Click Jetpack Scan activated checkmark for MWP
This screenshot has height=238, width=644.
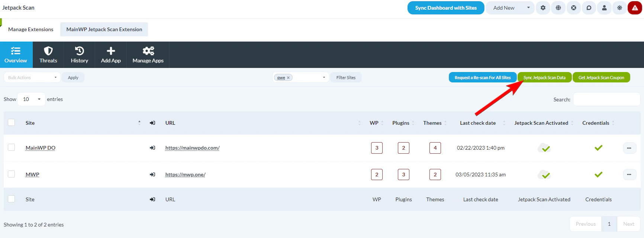544,175
